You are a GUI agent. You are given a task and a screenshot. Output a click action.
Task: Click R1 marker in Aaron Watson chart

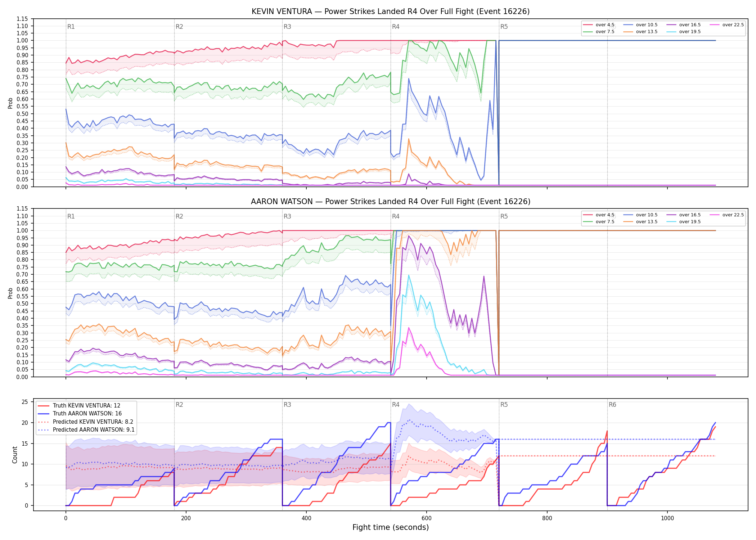coord(71,216)
